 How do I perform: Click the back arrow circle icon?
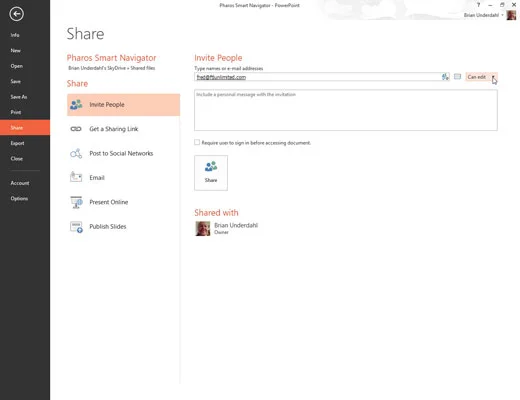[17, 14]
